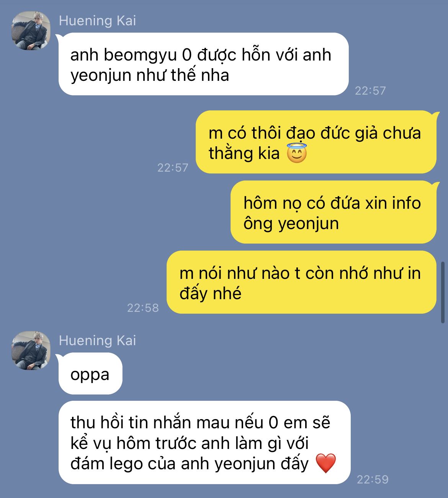Tap the angel halo emoji
448x498 pixels.
click(297, 153)
